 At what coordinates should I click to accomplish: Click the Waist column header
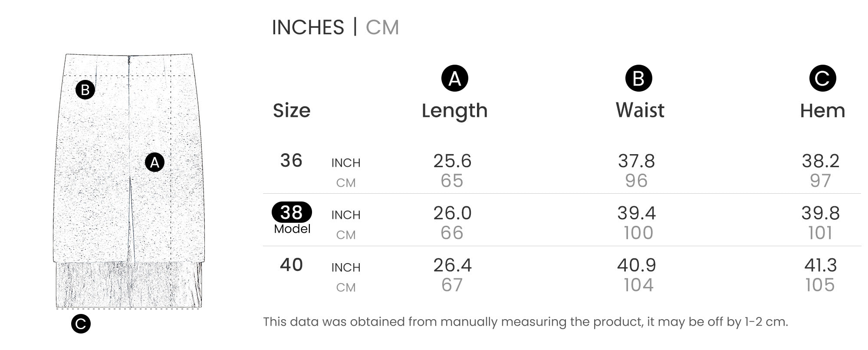tap(640, 110)
